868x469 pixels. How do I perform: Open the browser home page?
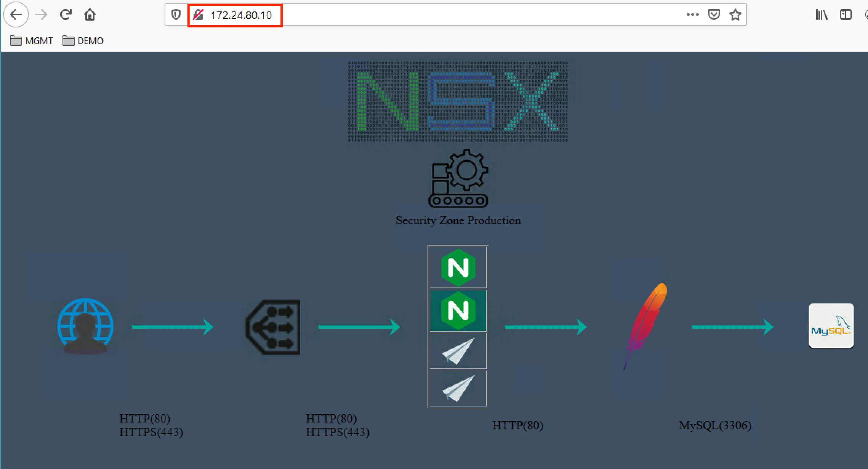tap(90, 15)
